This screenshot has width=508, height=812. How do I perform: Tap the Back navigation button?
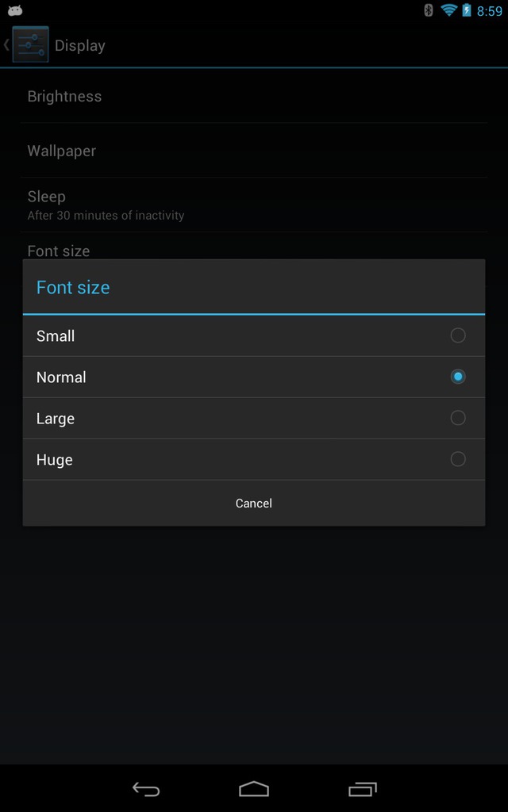(146, 789)
